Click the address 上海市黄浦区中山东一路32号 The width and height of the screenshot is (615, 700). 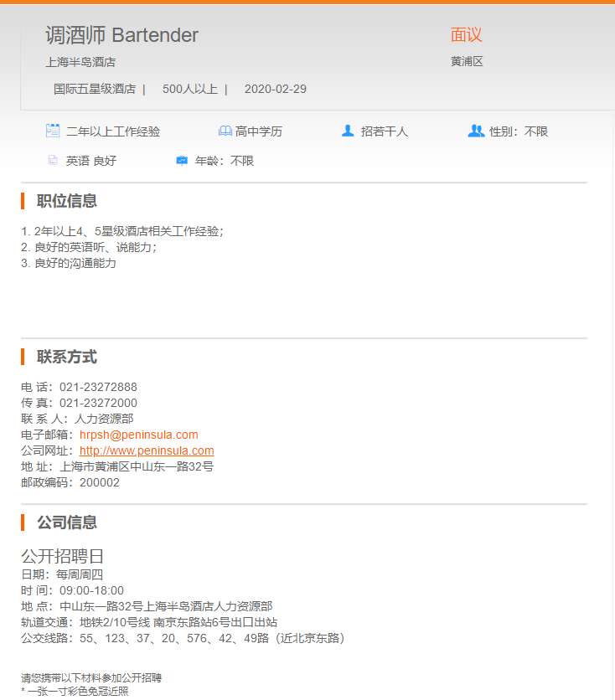[137, 466]
